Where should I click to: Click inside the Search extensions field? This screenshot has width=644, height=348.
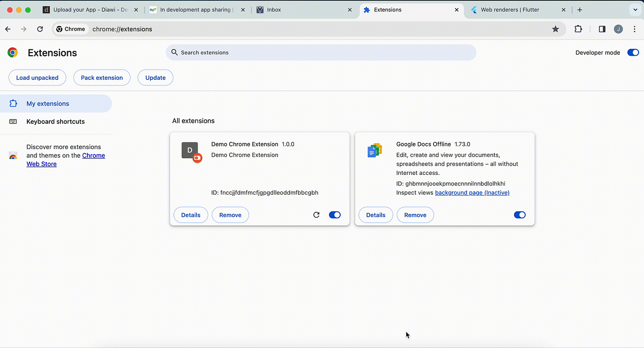321,53
